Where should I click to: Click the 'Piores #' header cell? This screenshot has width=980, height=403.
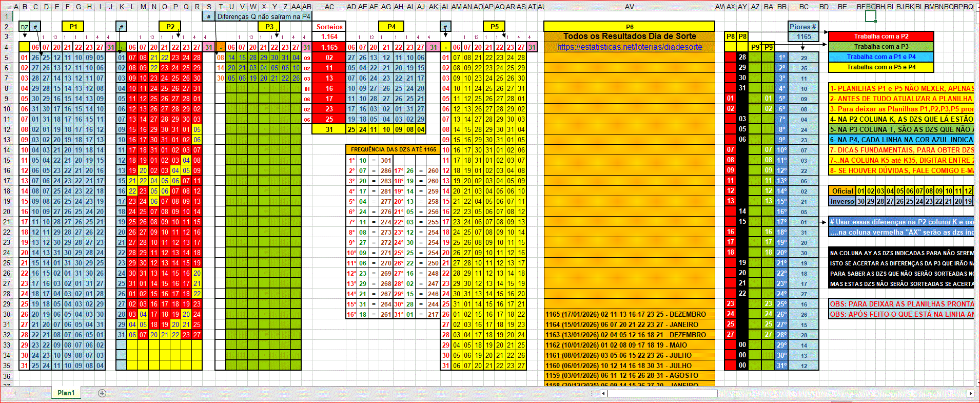(803, 27)
